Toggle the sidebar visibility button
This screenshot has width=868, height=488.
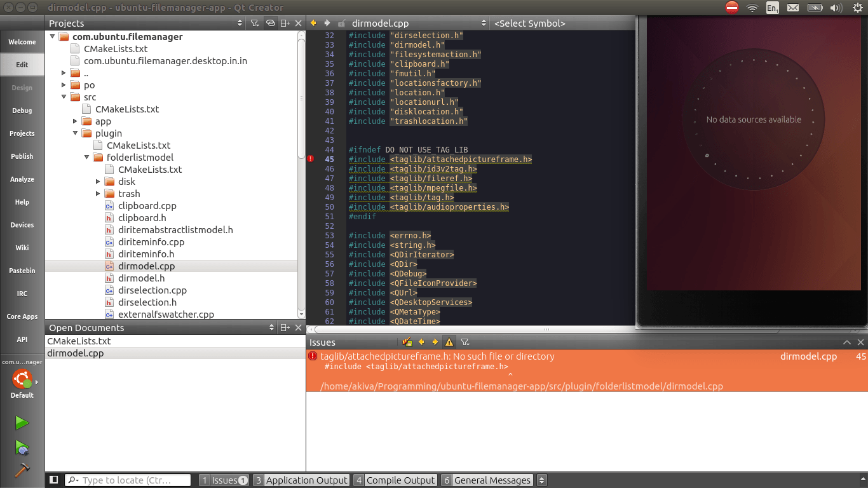point(54,480)
